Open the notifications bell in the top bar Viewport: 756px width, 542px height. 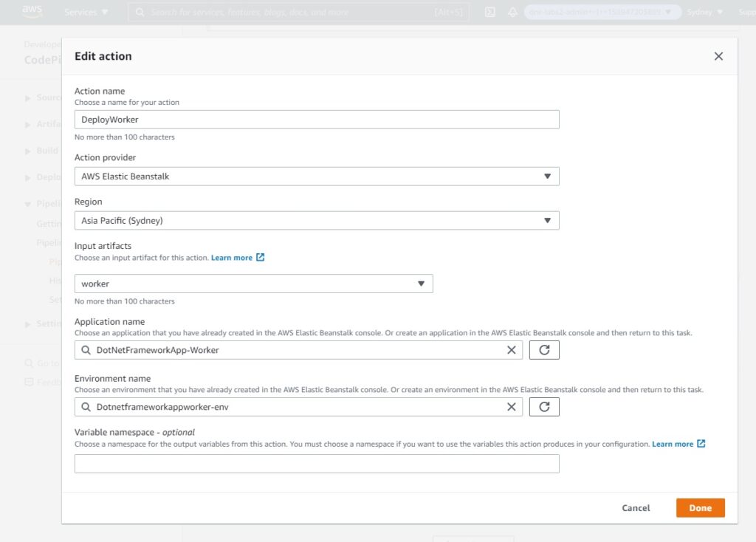tap(512, 12)
